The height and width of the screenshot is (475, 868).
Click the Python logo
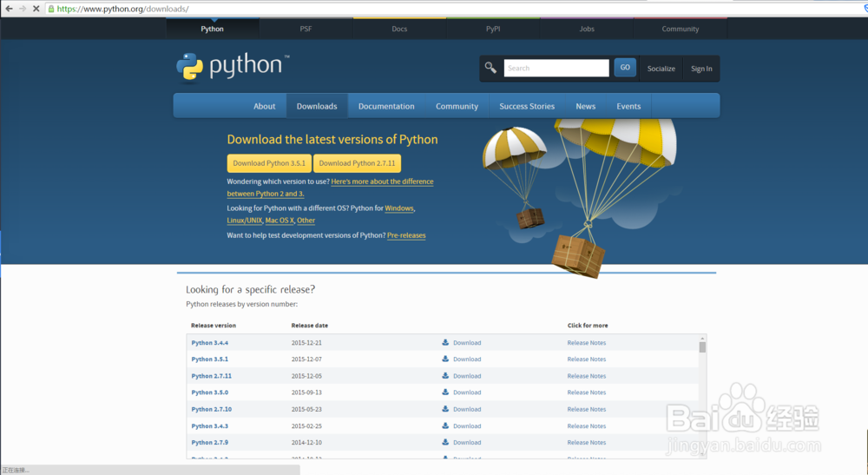[233, 67]
